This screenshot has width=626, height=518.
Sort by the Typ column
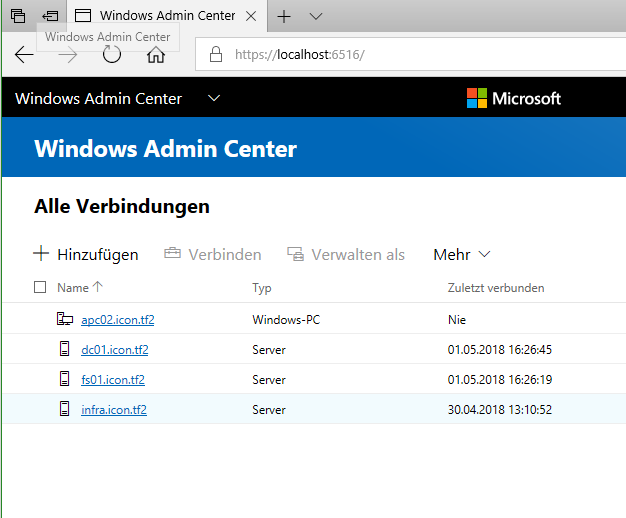[261, 288]
